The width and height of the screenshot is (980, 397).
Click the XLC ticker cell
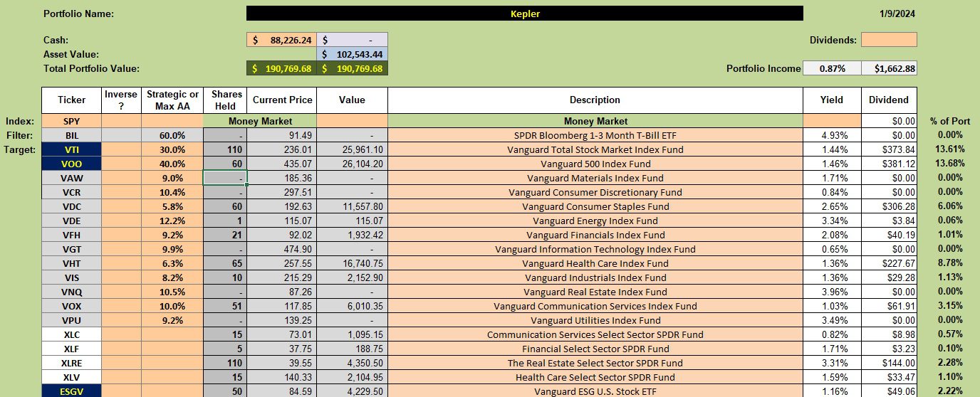[71, 334]
